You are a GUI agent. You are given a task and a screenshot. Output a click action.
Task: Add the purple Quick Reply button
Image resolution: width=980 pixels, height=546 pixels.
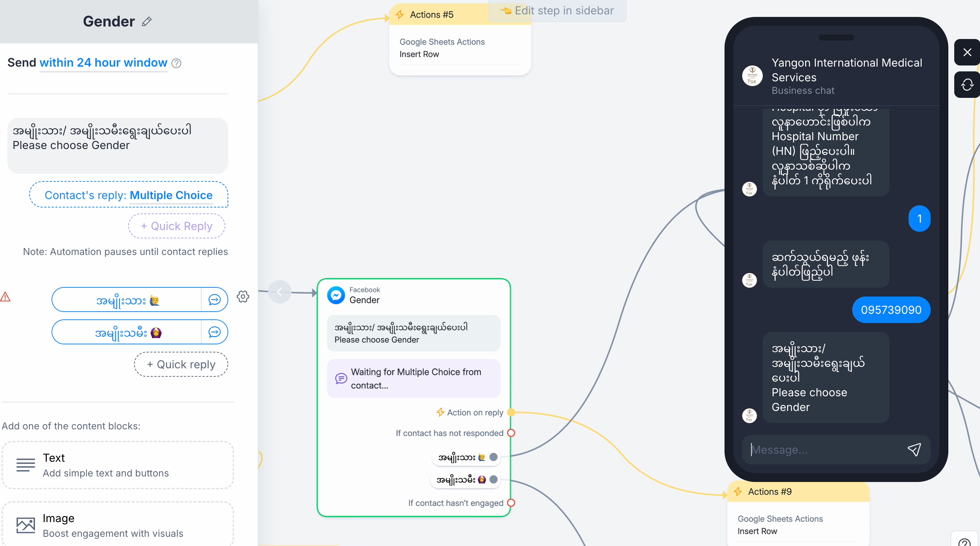tap(176, 226)
